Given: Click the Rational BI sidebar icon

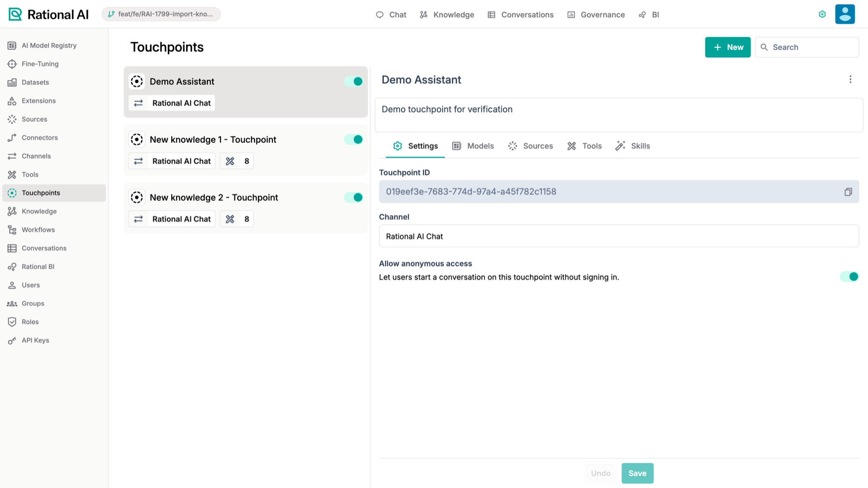Looking at the screenshot, I should coord(12,267).
